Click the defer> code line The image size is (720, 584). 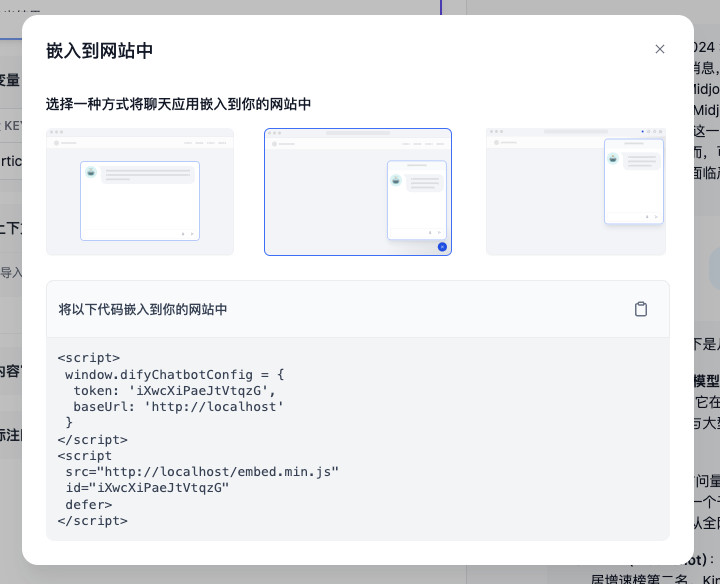pyautogui.click(x=89, y=505)
